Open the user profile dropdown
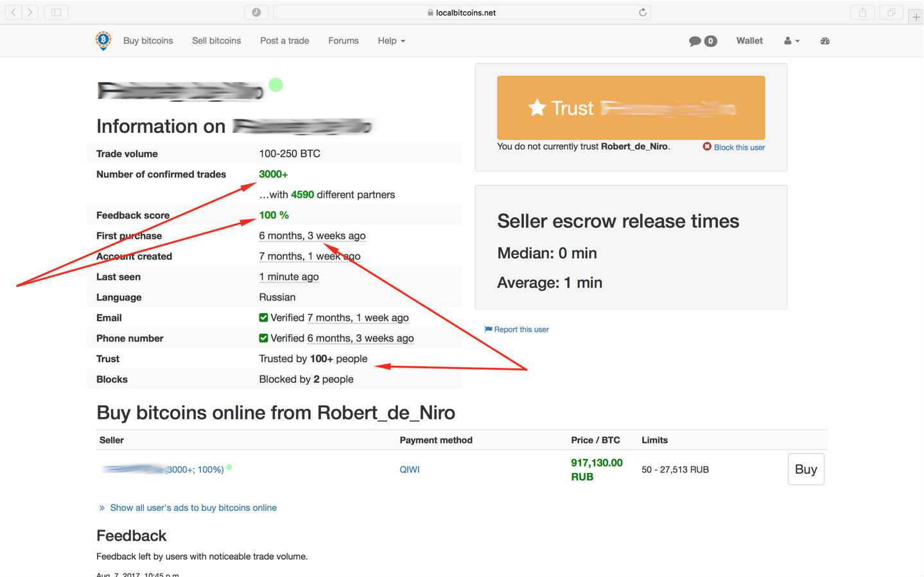The image size is (924, 577). click(791, 41)
